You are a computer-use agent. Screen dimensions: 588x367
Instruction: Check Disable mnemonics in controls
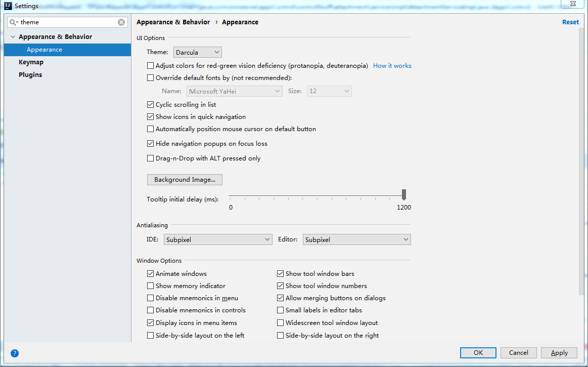pos(150,310)
